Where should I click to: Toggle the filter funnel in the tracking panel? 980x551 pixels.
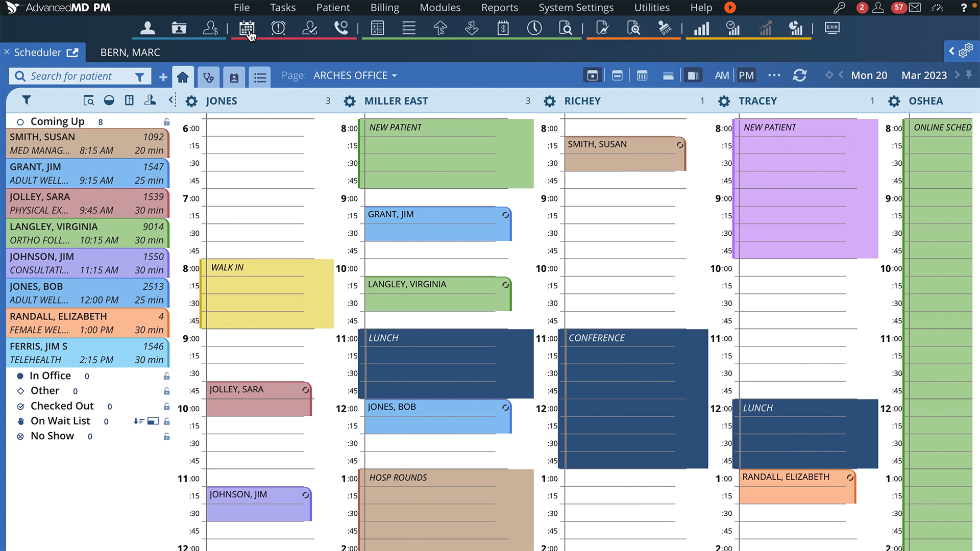27,100
